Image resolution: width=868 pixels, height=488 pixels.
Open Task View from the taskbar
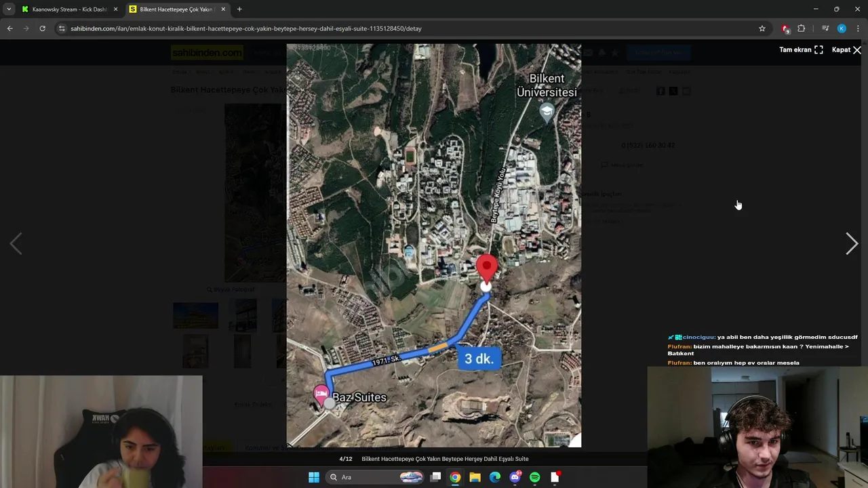(x=435, y=477)
